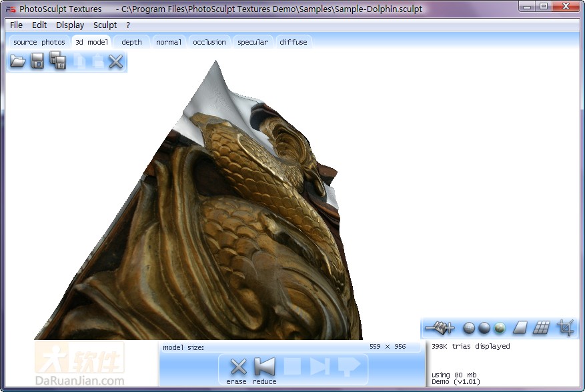The height and width of the screenshot is (392, 585).
Task: Open the File menu
Action: (x=16, y=25)
